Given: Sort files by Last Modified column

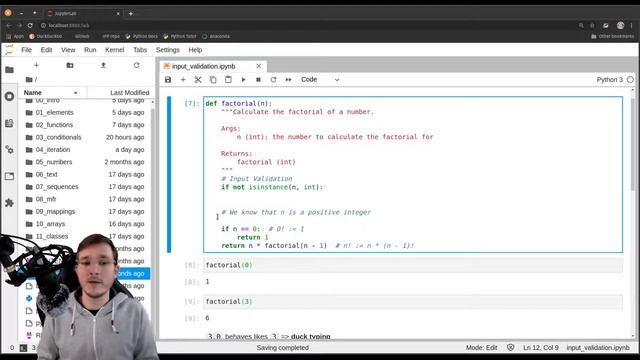Looking at the screenshot, I should click(x=119, y=93).
